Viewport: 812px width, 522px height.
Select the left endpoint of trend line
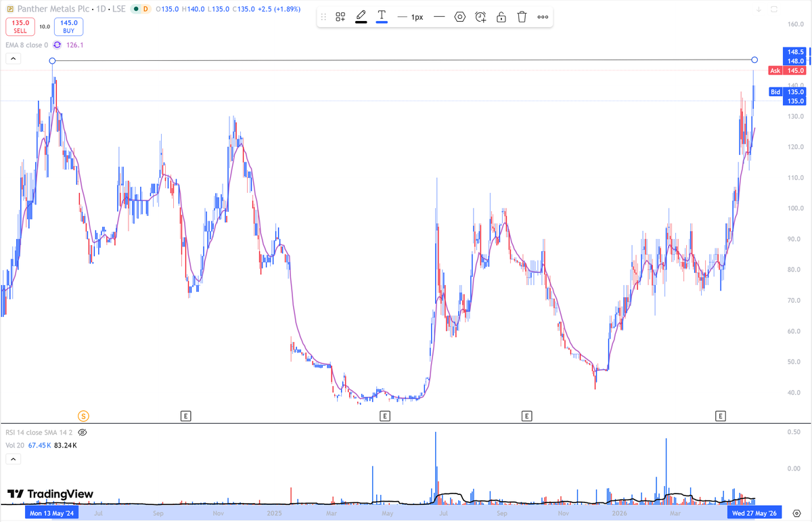point(52,61)
